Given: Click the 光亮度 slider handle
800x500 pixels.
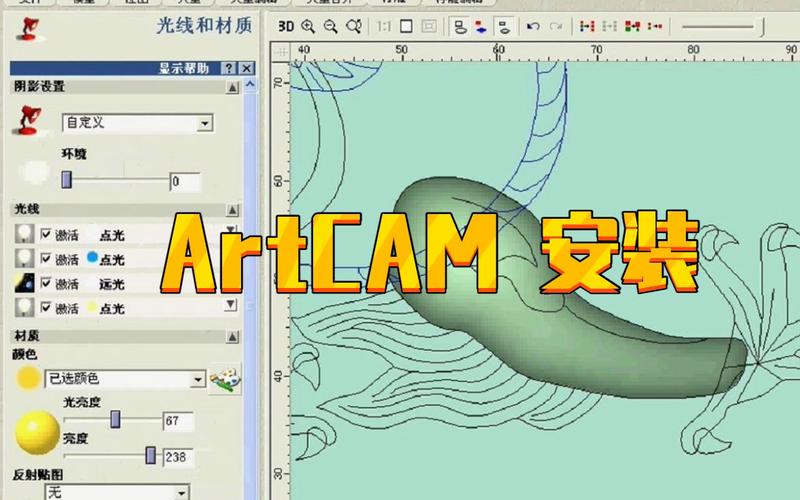Looking at the screenshot, I should 116,419.
